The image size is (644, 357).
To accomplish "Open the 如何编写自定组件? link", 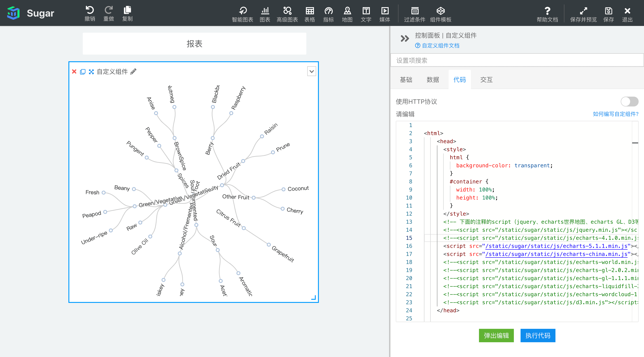I will pyautogui.click(x=616, y=114).
